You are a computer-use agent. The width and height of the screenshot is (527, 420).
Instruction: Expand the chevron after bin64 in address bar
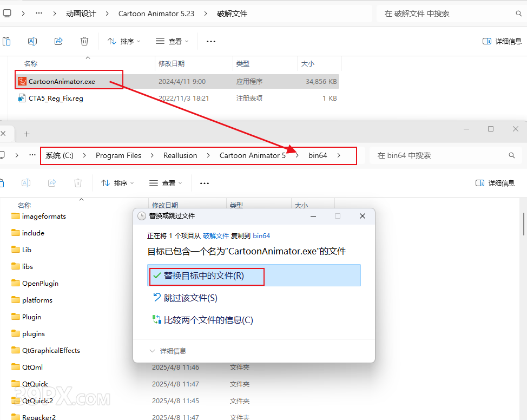click(x=339, y=156)
